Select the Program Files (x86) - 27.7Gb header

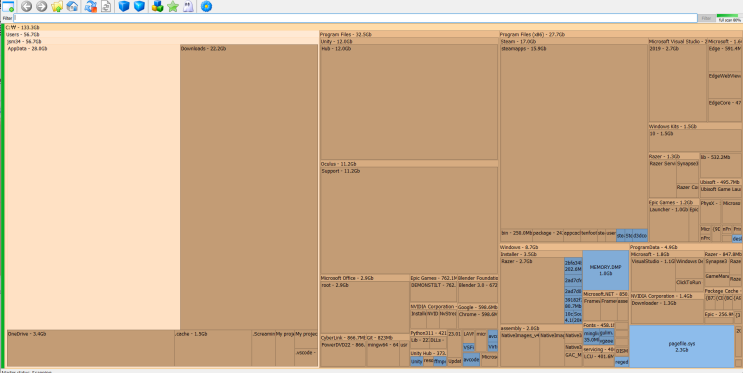(x=621, y=35)
